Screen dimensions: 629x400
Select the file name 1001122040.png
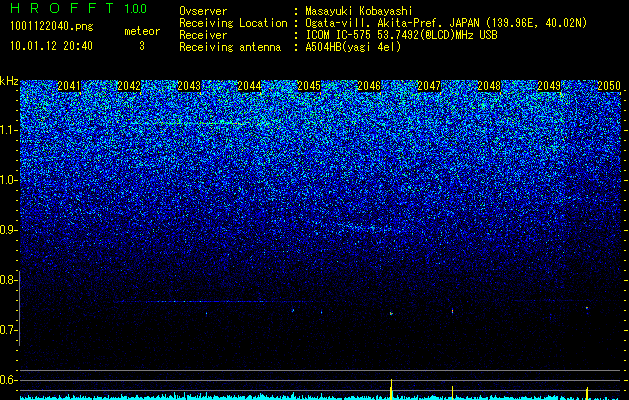pos(52,26)
